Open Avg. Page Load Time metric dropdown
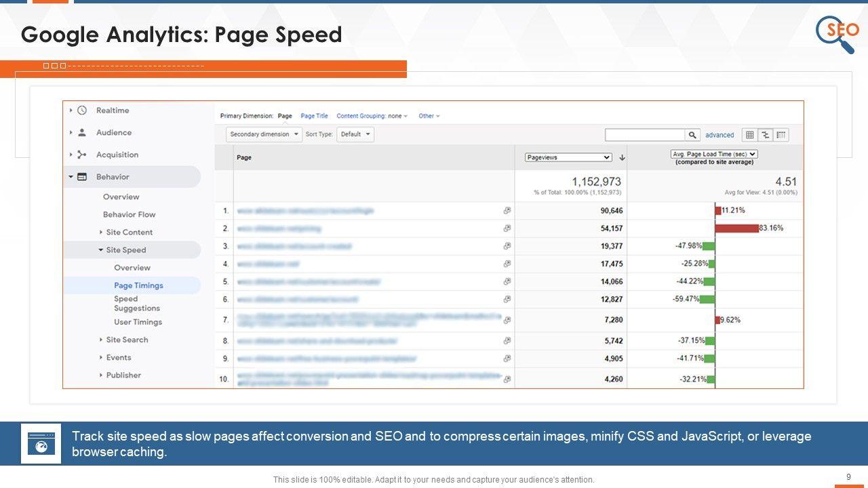The width and height of the screenshot is (868, 488). (714, 154)
